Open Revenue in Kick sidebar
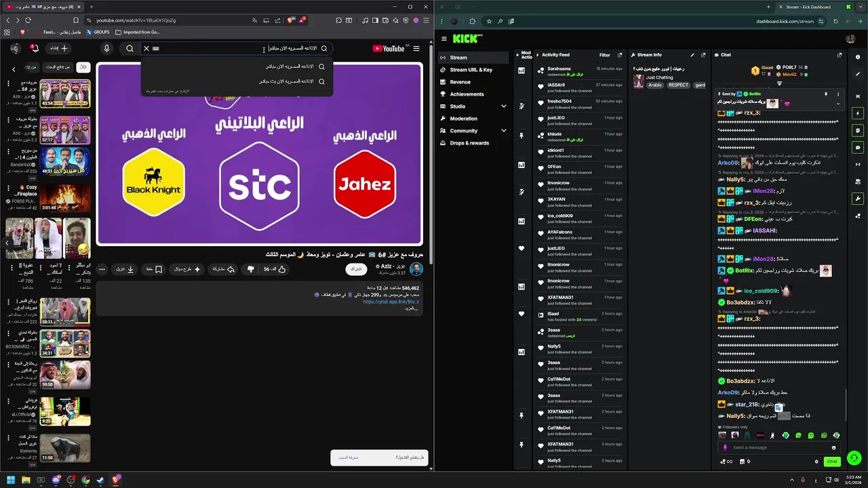The image size is (868, 488). click(473, 82)
